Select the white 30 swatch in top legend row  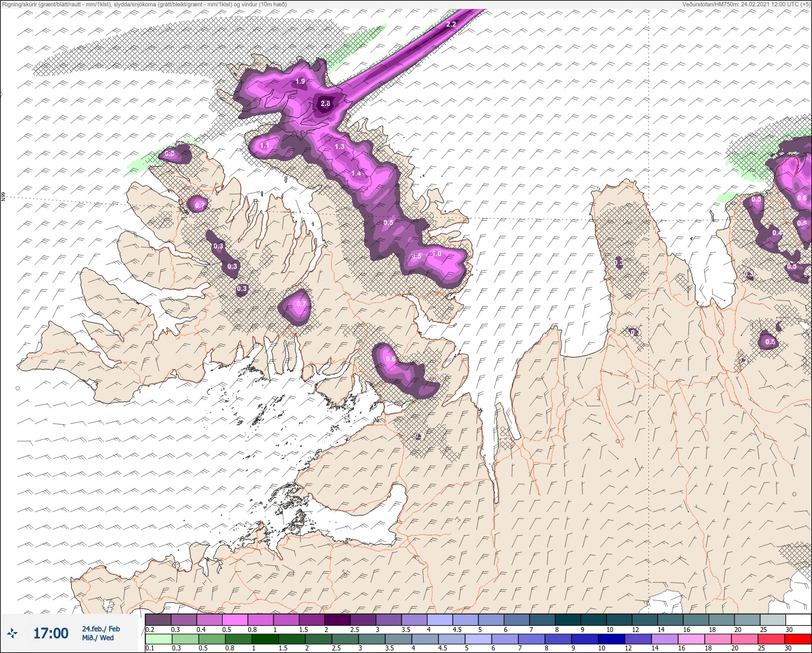(798, 619)
